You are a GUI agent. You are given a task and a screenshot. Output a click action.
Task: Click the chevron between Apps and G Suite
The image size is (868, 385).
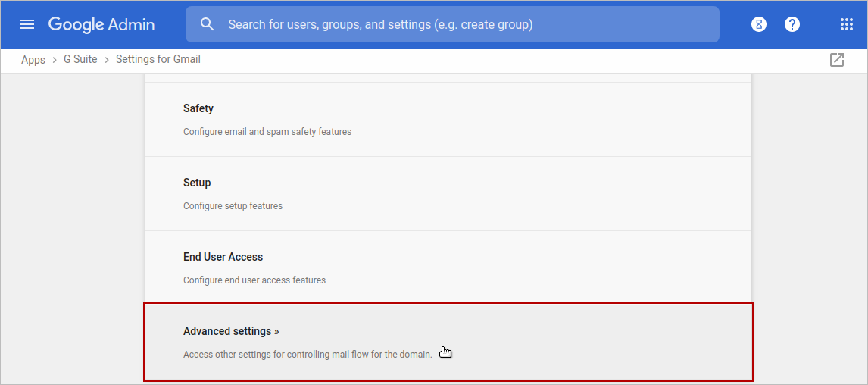(x=55, y=59)
